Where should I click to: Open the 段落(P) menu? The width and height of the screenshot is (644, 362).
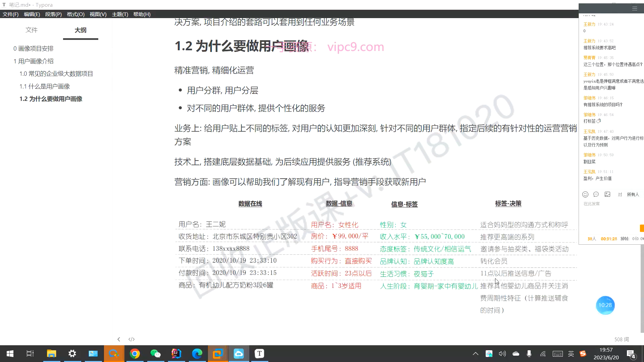pyautogui.click(x=53, y=14)
